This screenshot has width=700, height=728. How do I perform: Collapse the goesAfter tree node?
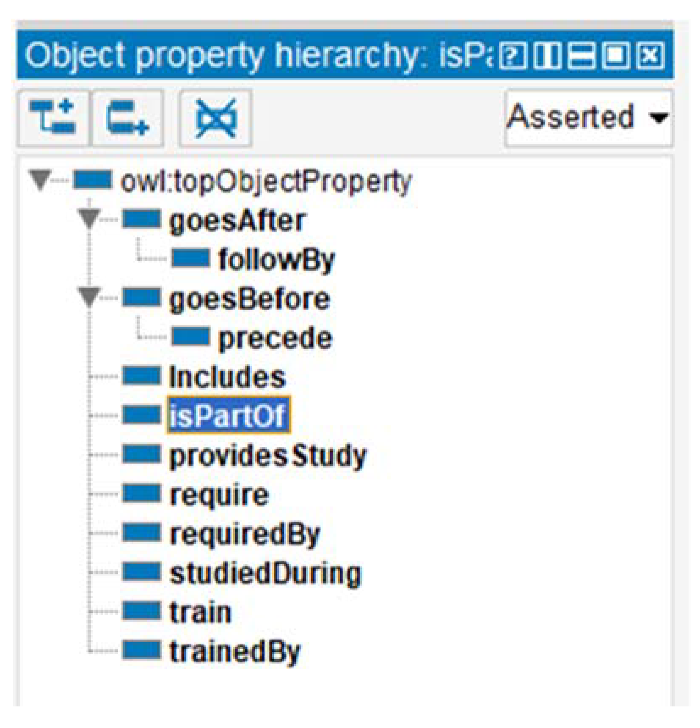click(x=89, y=218)
